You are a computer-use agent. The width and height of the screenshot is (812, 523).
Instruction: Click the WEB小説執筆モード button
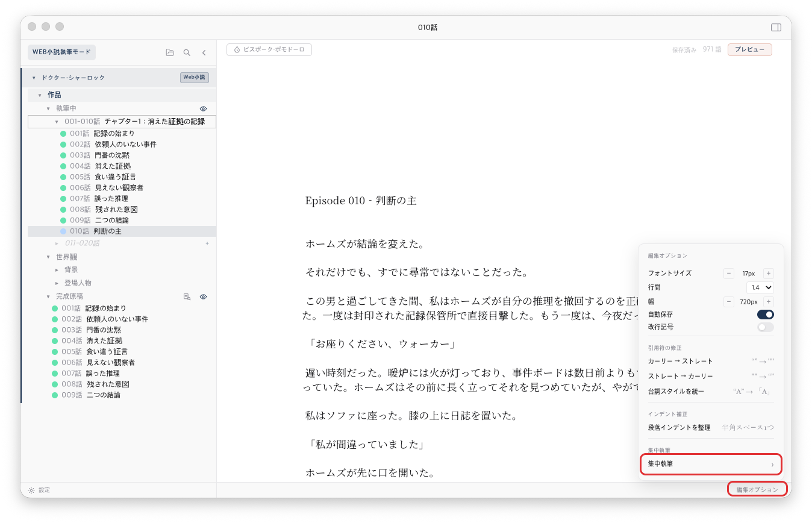61,52
